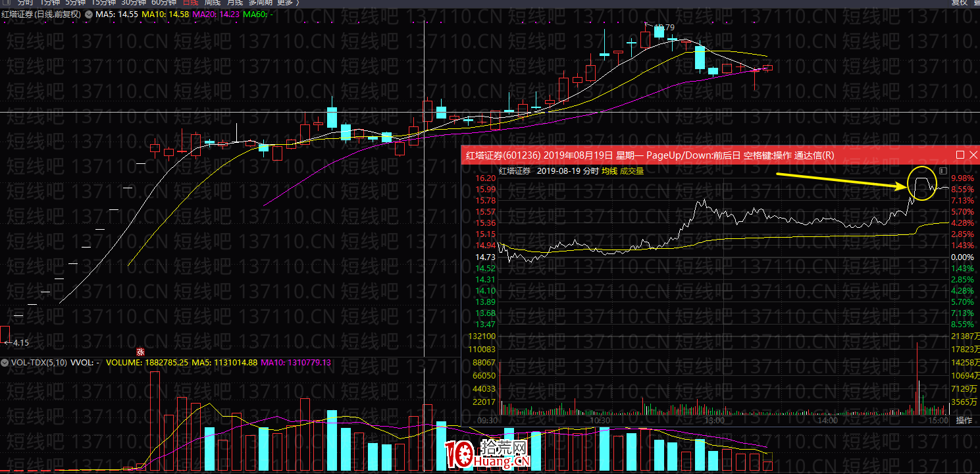The width and height of the screenshot is (980, 474).
Task: Switch to the 周线 weekly chart
Action: point(212,3)
